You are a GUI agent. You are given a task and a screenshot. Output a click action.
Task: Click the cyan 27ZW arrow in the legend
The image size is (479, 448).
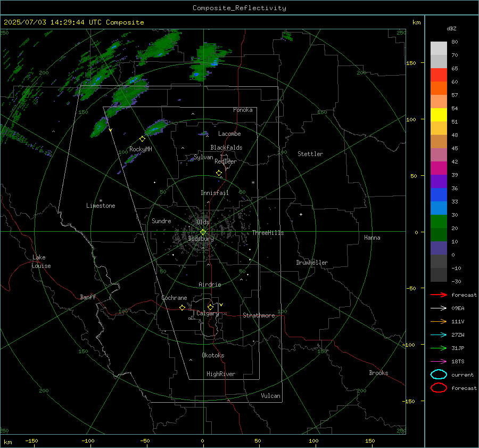click(x=439, y=335)
